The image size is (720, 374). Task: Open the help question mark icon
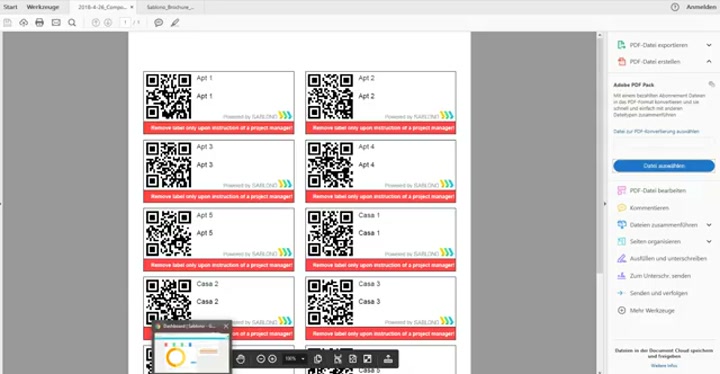(675, 7)
